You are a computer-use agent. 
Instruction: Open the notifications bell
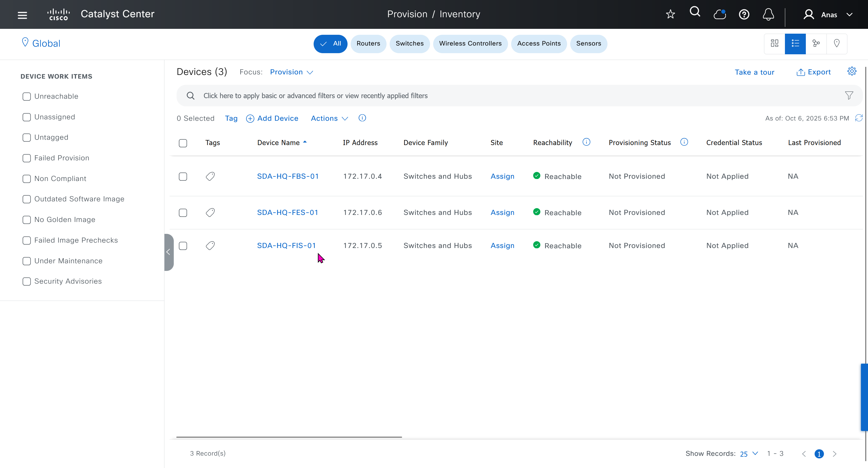768,14
